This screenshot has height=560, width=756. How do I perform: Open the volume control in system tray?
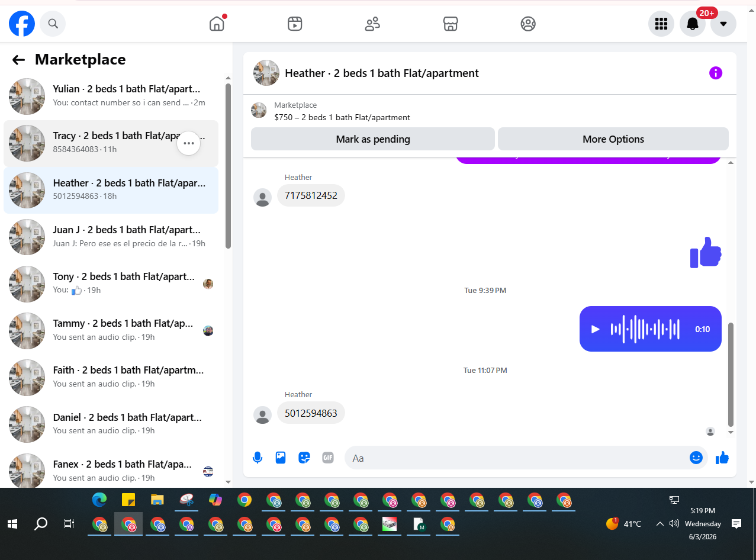click(x=674, y=524)
